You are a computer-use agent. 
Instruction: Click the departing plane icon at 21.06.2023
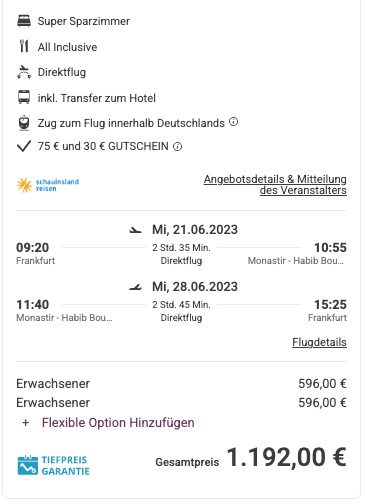click(135, 230)
